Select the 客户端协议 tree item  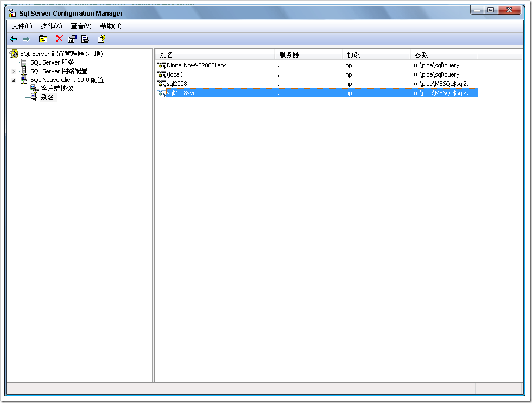(57, 89)
